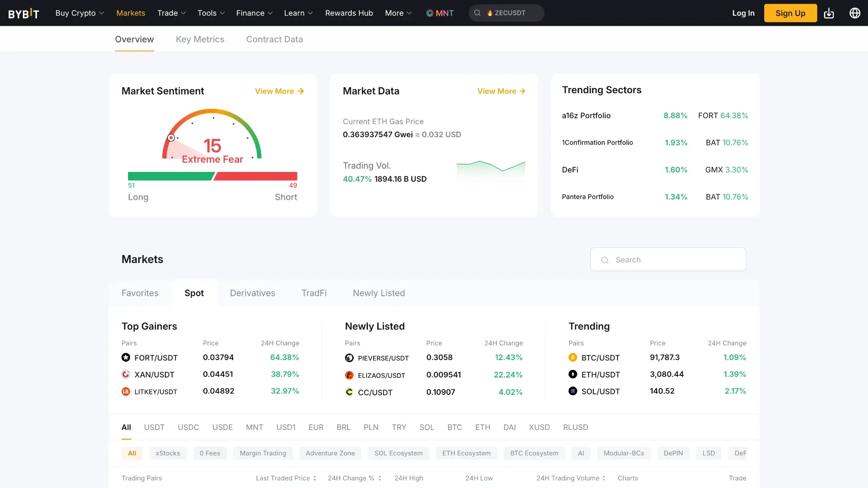Open the app download icon in top bar
The height and width of the screenshot is (488, 868).
(829, 13)
